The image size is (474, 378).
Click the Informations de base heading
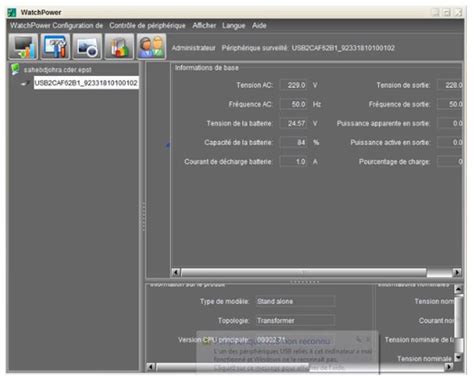(x=207, y=68)
